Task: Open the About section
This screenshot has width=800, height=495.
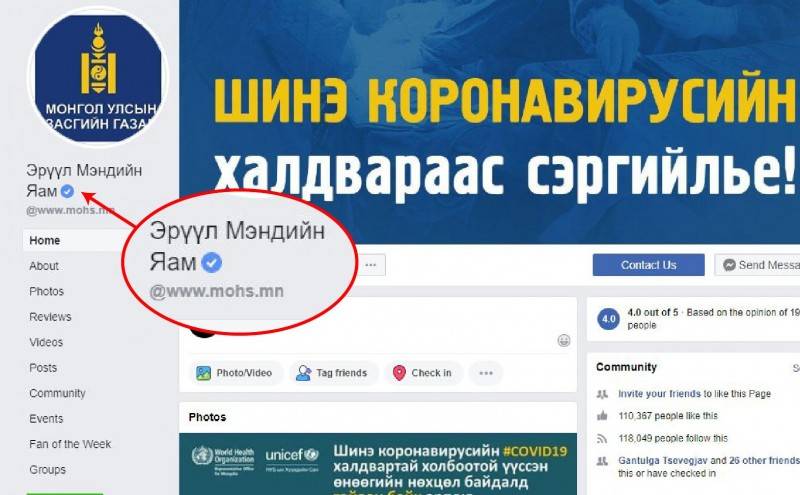Action: pos(44,266)
